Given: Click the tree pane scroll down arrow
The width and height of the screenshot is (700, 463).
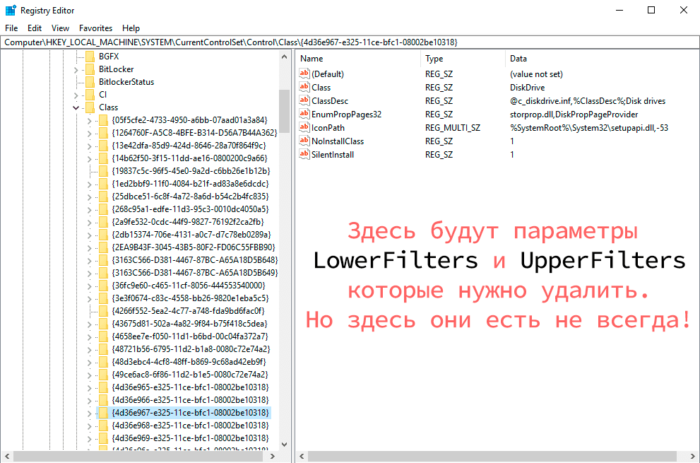Looking at the screenshot, I should coord(284,444).
